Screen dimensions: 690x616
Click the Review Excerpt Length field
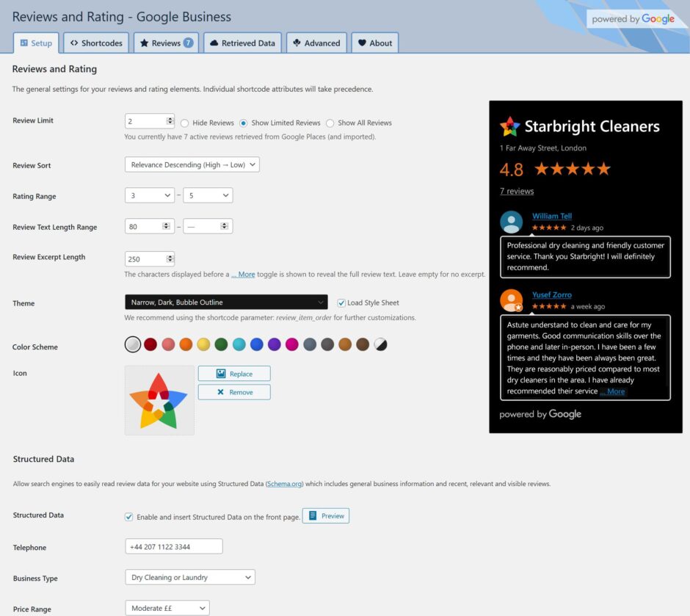tap(150, 258)
